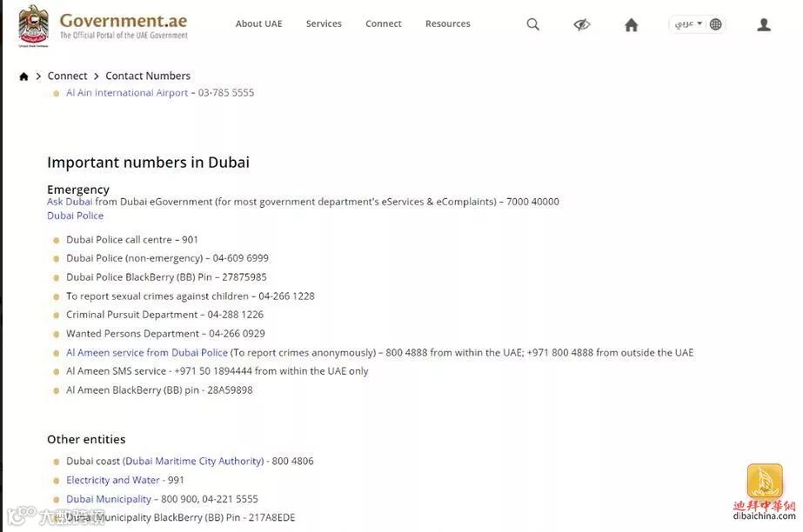Open Al Ain International Airport link

[x=127, y=93]
